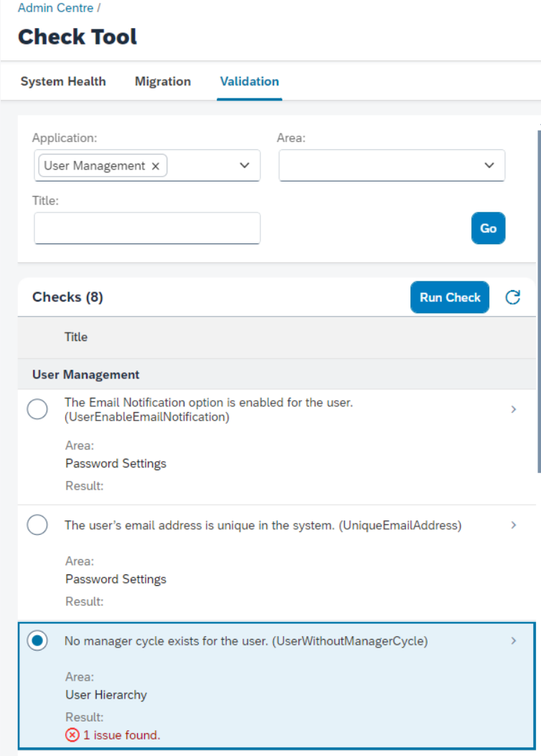Click the refresh checks icon

point(512,297)
